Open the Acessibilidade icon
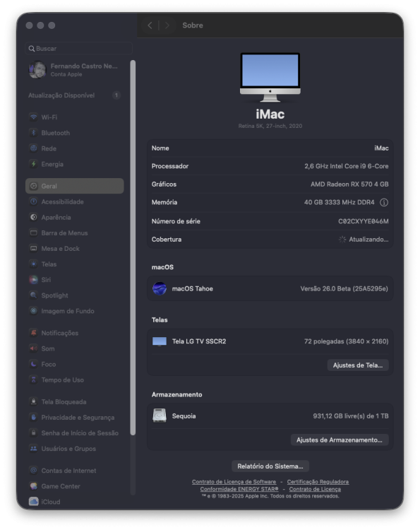 [x=33, y=201]
